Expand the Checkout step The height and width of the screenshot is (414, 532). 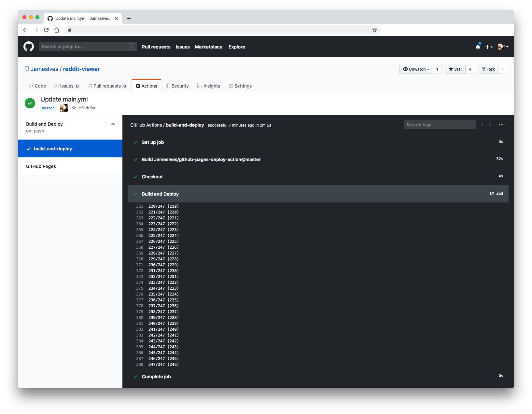(318, 177)
